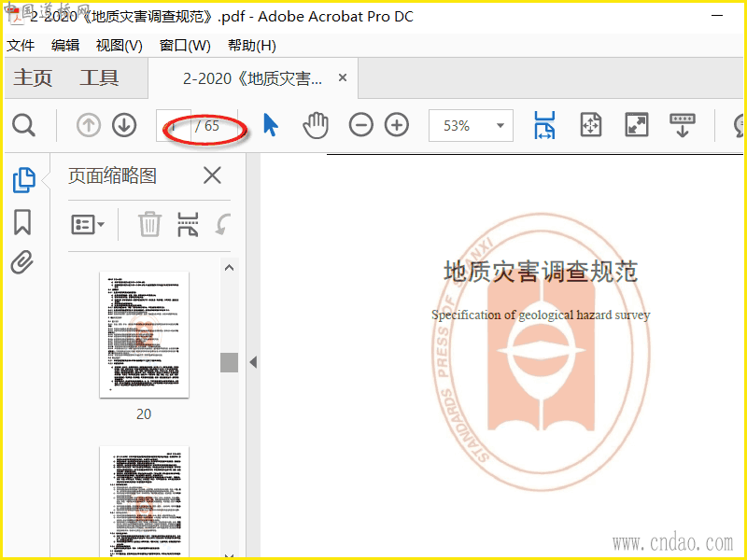The image size is (747, 560).
Task: Zoom out with the minus button
Action: [x=361, y=125]
